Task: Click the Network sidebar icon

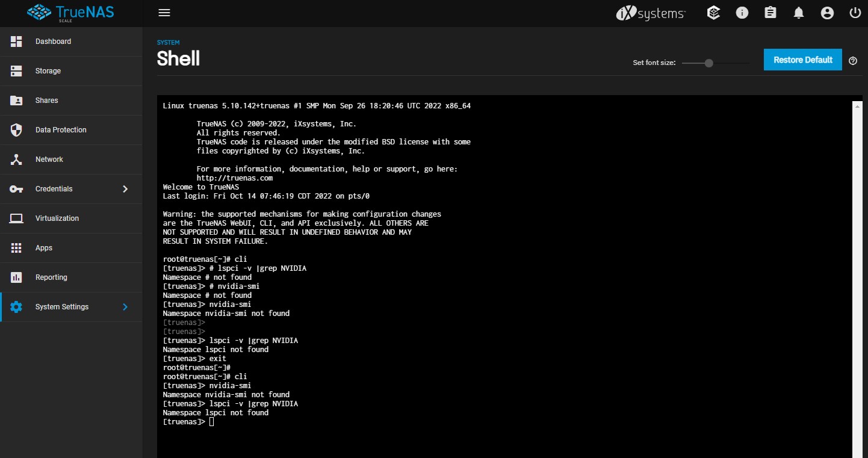Action: (x=16, y=159)
